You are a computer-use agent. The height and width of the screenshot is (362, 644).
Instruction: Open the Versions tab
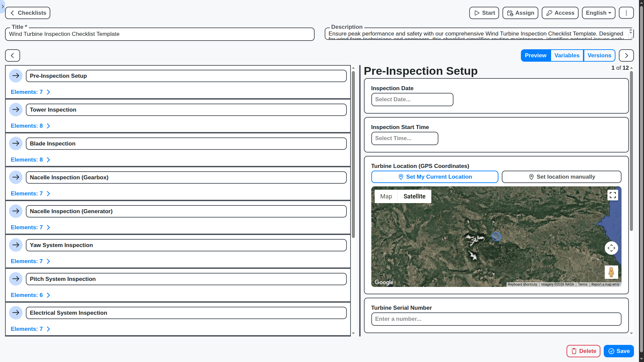click(x=599, y=55)
